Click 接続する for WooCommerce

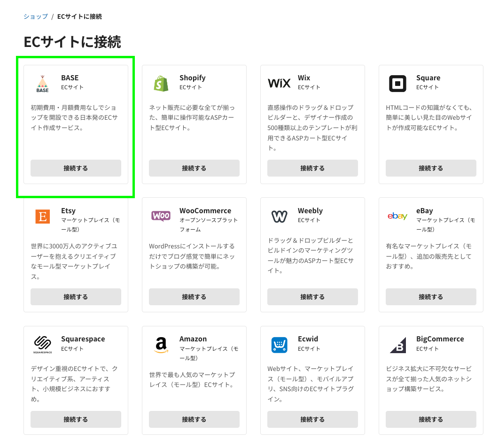[194, 296]
